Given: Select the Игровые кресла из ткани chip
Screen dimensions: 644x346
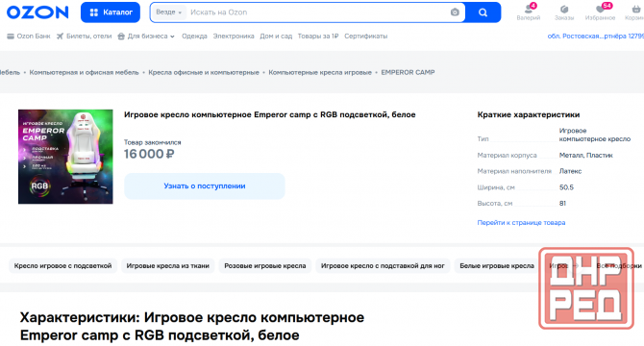Looking at the screenshot, I should (x=167, y=266).
